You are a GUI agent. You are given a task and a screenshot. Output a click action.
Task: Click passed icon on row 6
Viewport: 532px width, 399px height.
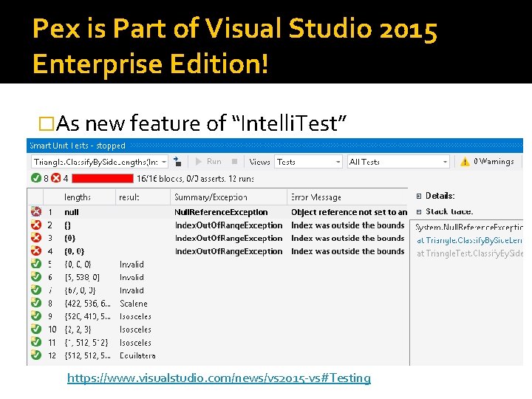point(36,277)
